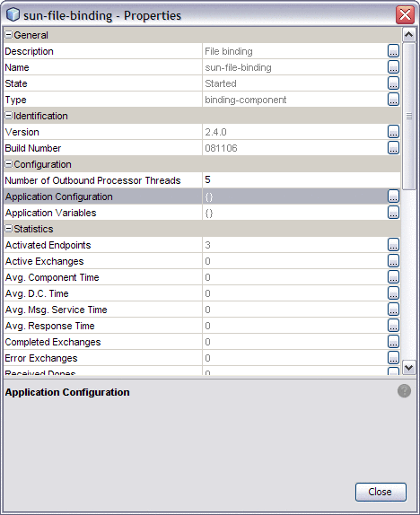Screen dimensions: 420x515
Task: Open the ellipsis editor for Build Number
Action: coord(393,148)
